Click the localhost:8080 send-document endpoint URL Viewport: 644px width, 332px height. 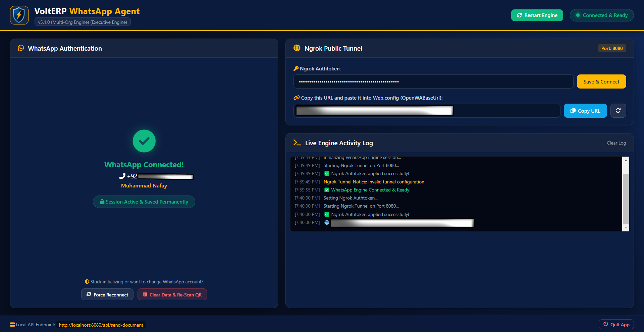pos(101,325)
